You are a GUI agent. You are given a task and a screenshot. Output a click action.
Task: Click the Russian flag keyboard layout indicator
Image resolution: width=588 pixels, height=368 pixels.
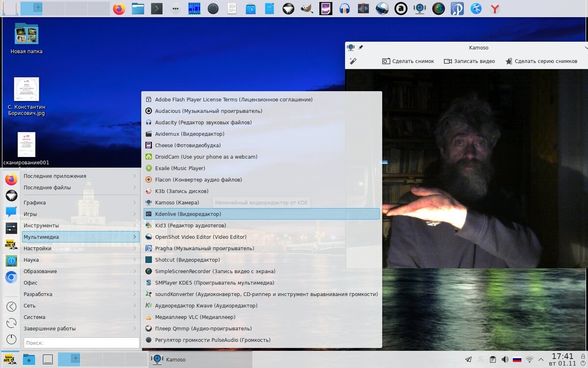[x=517, y=359]
